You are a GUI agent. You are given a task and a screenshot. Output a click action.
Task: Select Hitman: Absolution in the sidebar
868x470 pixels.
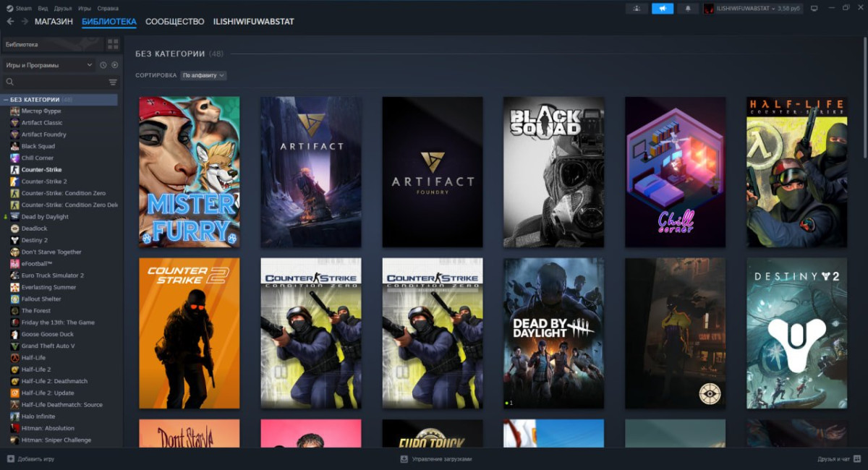tap(48, 428)
